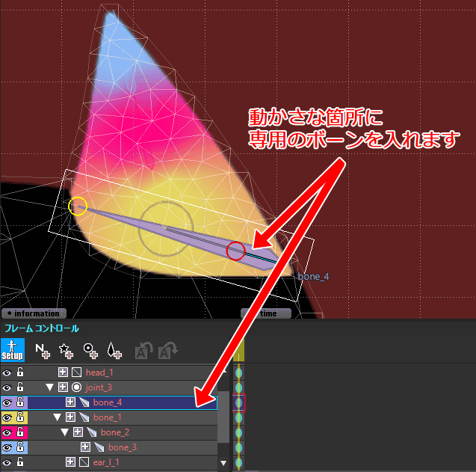
Task: Select the bone_4 layer name
Action: coord(108,402)
